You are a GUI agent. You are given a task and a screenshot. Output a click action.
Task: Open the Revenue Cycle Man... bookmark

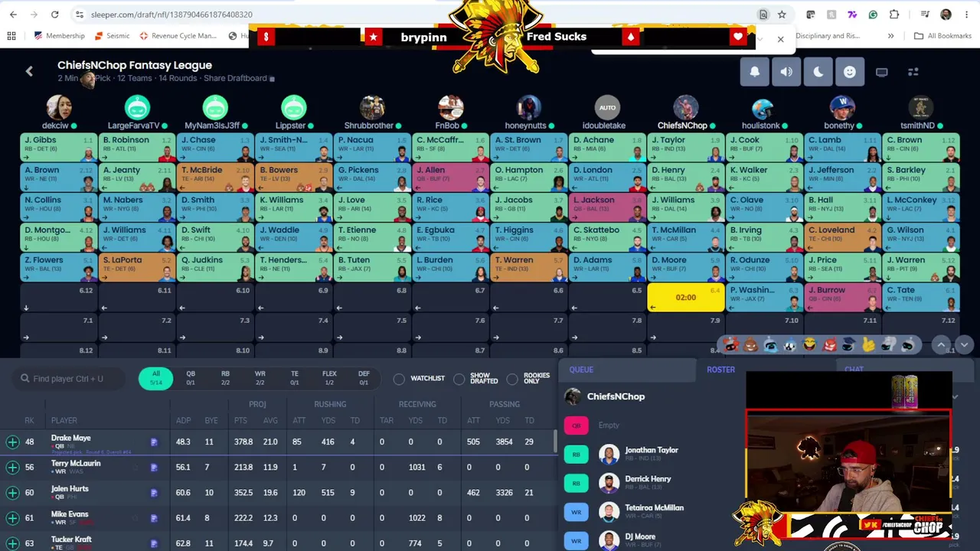pyautogui.click(x=178, y=36)
